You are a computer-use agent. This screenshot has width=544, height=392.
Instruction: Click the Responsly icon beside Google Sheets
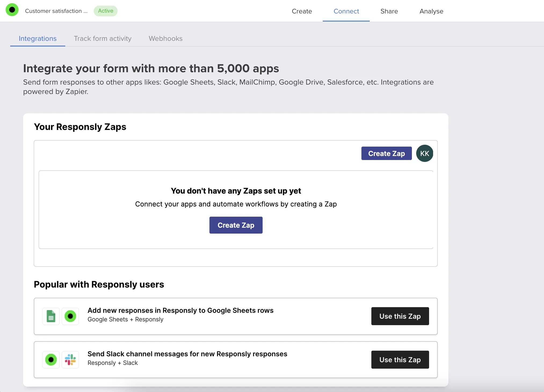(x=70, y=316)
